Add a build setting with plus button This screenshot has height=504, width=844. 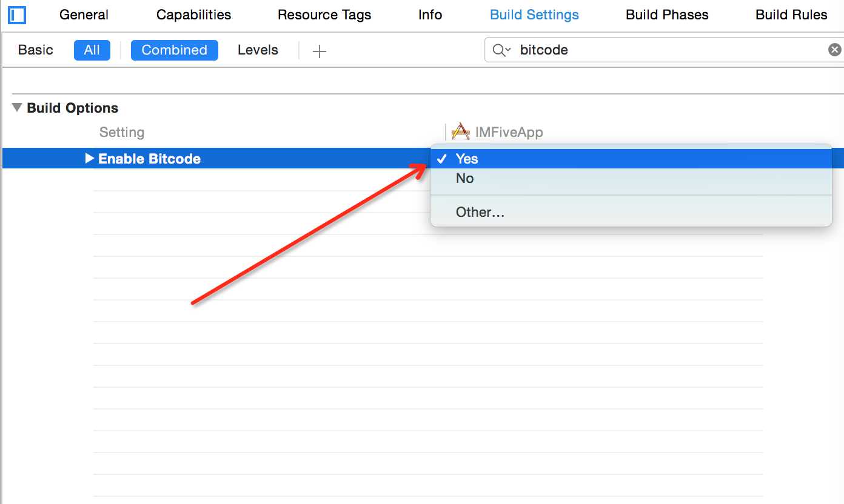(x=319, y=51)
